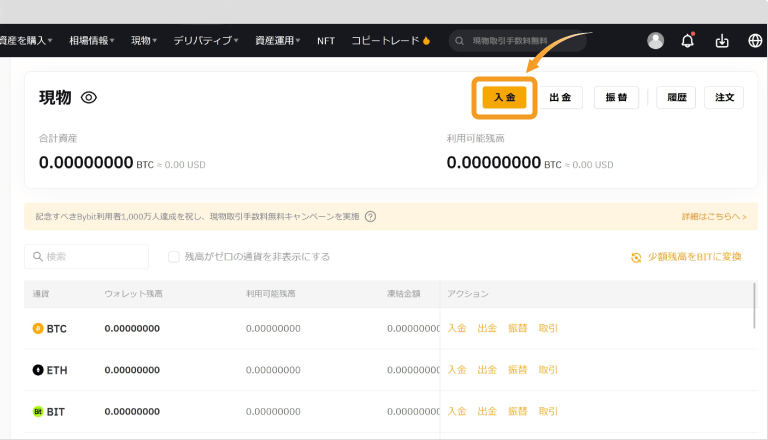
Task: Click the 通貨 column header
Action: (41, 294)
